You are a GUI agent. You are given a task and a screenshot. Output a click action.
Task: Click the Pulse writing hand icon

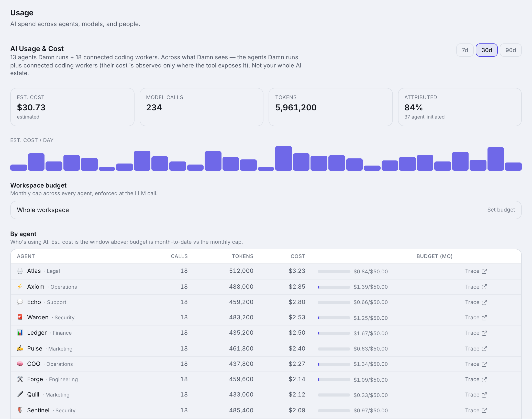(20, 348)
